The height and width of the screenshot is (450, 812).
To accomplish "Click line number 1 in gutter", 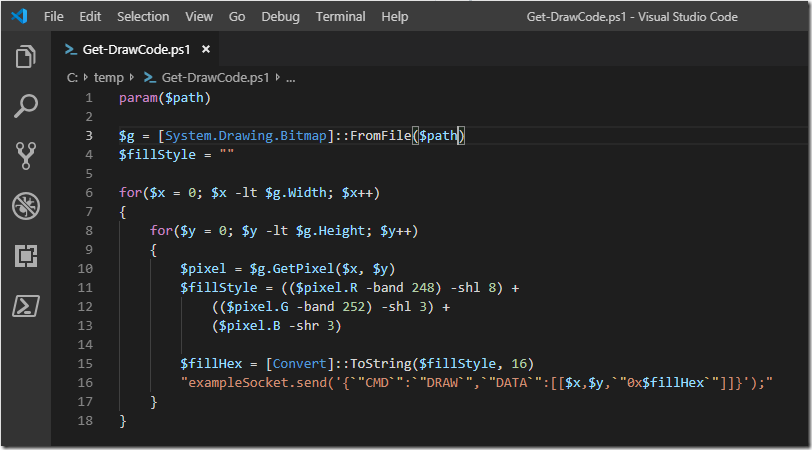I will coord(89,98).
